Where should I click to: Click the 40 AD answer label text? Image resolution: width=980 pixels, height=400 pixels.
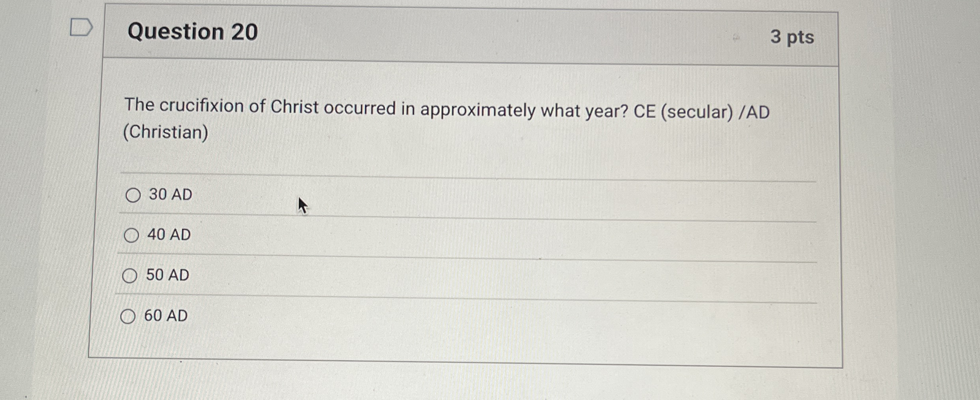pyautogui.click(x=168, y=235)
